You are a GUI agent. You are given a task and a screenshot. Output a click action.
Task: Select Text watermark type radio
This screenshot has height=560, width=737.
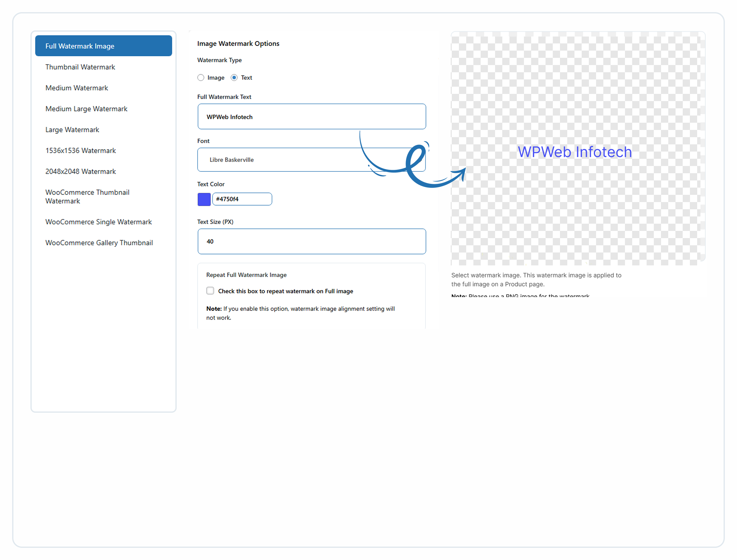pos(234,78)
